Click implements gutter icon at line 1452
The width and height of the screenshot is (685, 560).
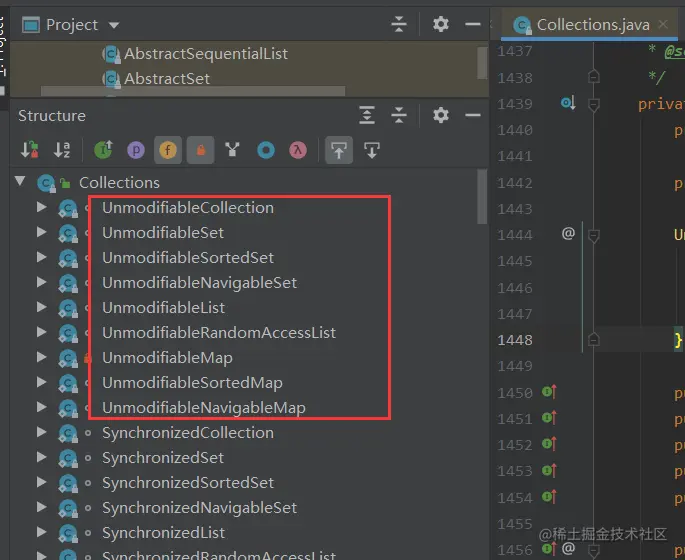tap(549, 444)
